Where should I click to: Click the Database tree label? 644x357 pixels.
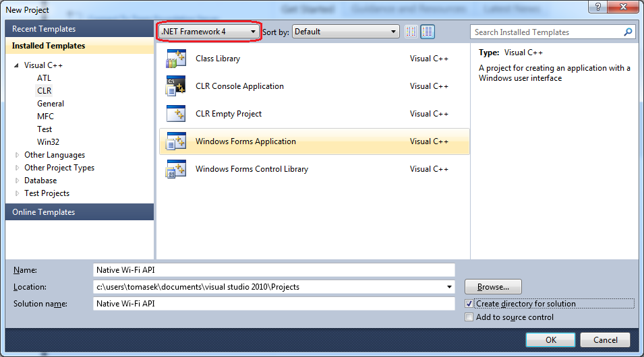(x=40, y=181)
